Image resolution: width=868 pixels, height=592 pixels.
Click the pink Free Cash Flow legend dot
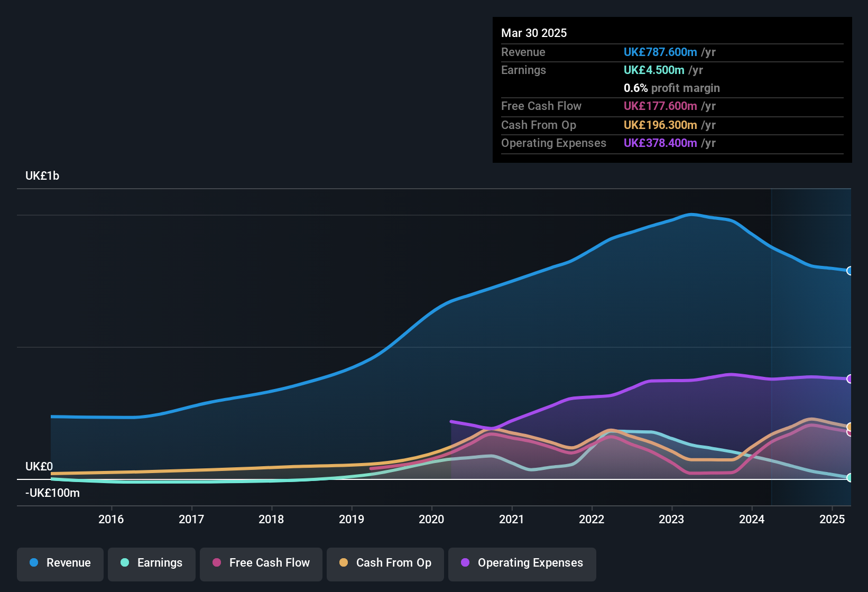(217, 563)
